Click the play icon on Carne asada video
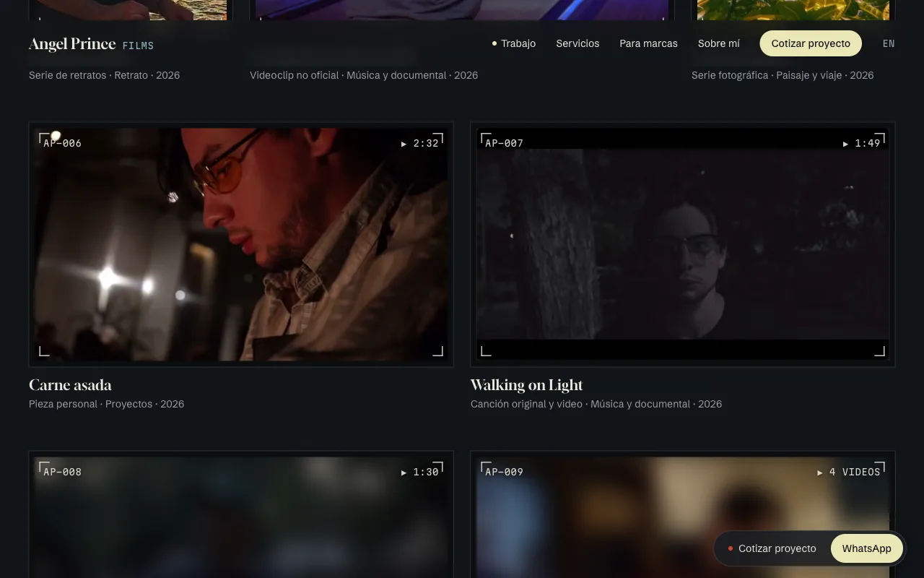The height and width of the screenshot is (578, 924). pyautogui.click(x=404, y=144)
